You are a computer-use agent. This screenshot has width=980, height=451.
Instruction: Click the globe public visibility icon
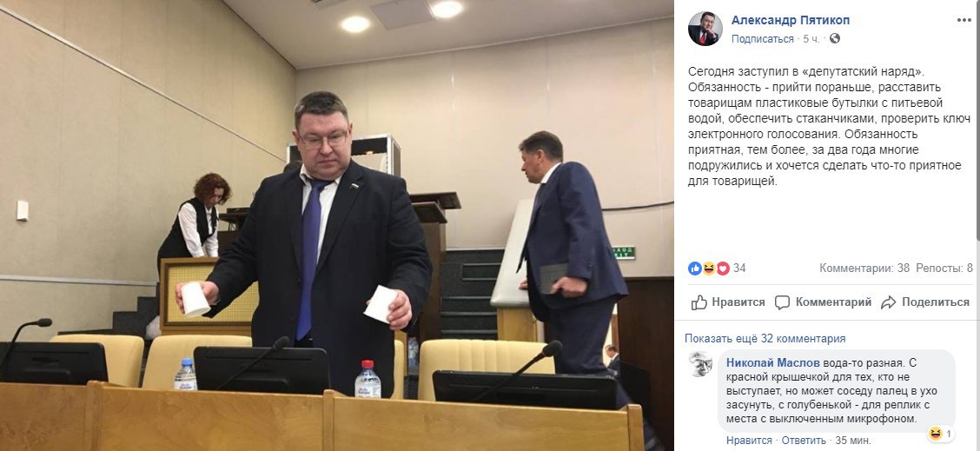point(834,39)
